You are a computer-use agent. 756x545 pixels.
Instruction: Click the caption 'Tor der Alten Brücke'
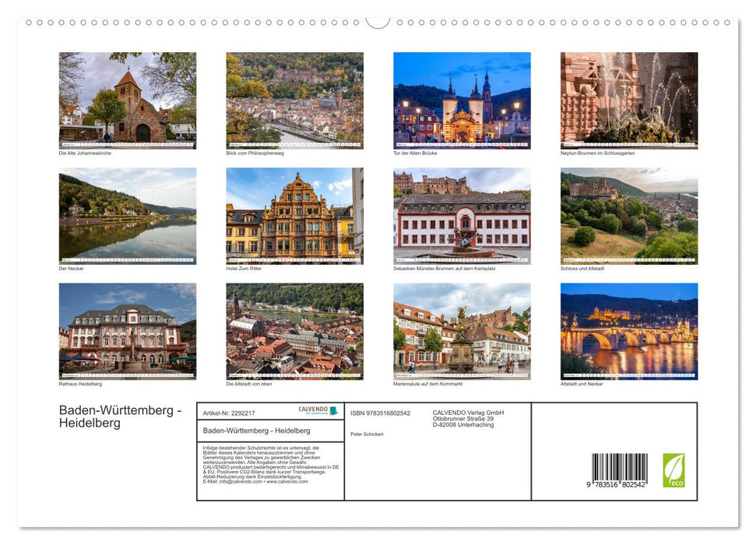coord(415,153)
